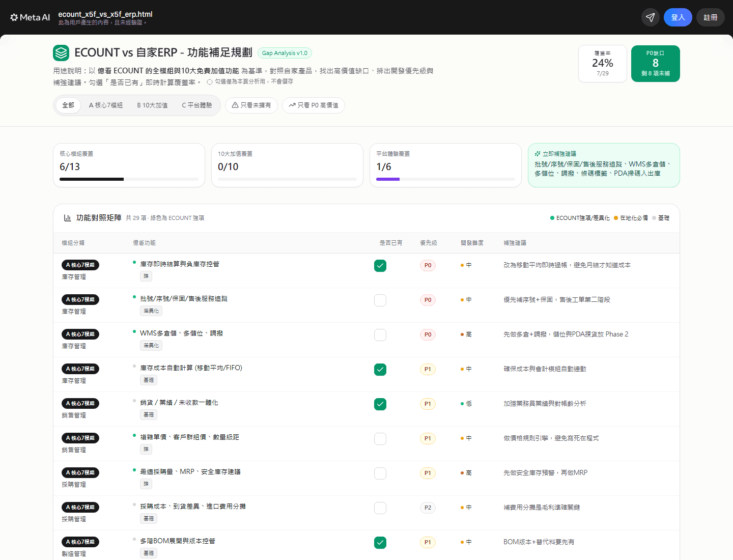Click the P0 badge for 批號/序號 row
Viewport: 733px width, 560px height.
coord(428,300)
